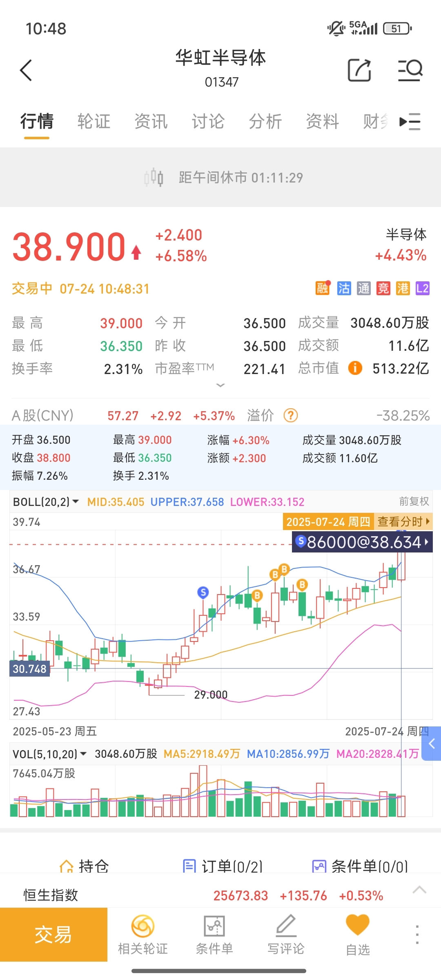Toggle the watchlist heart icon

click(x=358, y=924)
